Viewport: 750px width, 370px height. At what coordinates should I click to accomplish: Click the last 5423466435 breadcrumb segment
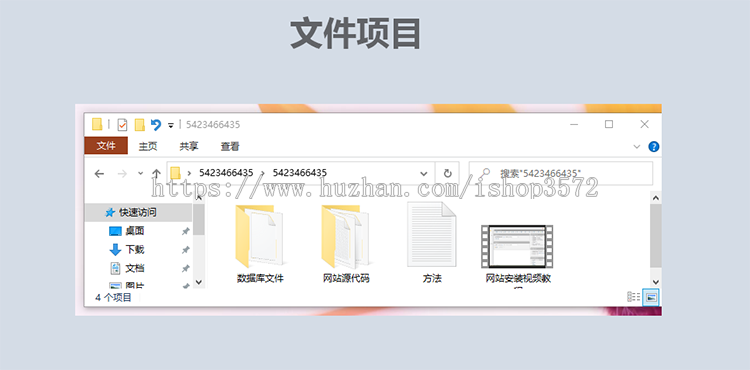click(300, 173)
